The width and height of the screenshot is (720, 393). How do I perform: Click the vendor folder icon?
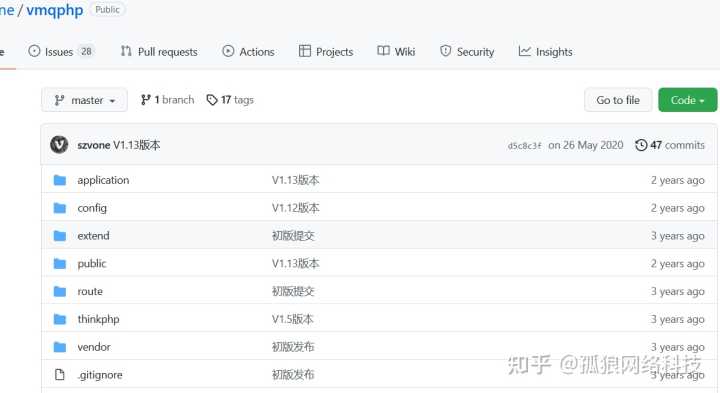coord(60,347)
